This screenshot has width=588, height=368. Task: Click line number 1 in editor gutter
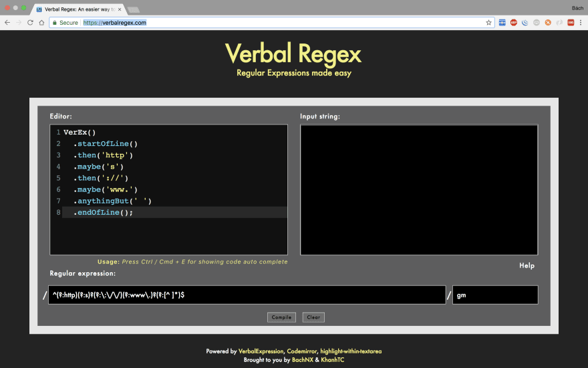coord(59,132)
